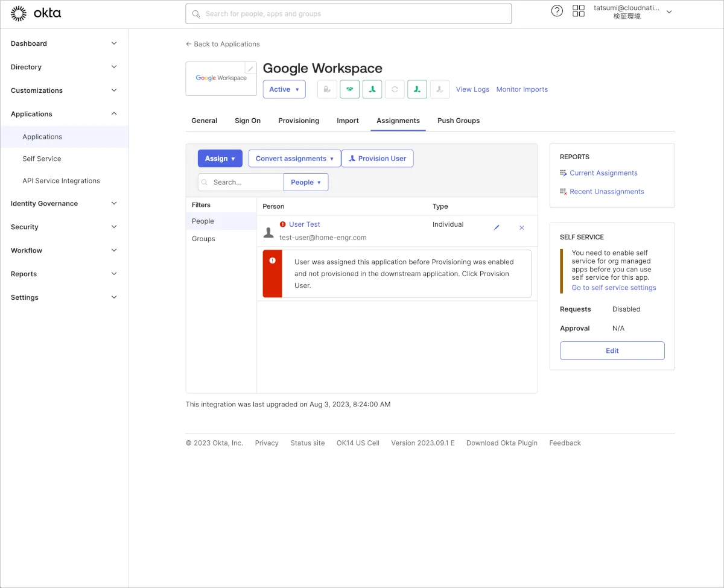This screenshot has height=588, width=724.
Task: Open the Active status dropdown
Action: 284,89
